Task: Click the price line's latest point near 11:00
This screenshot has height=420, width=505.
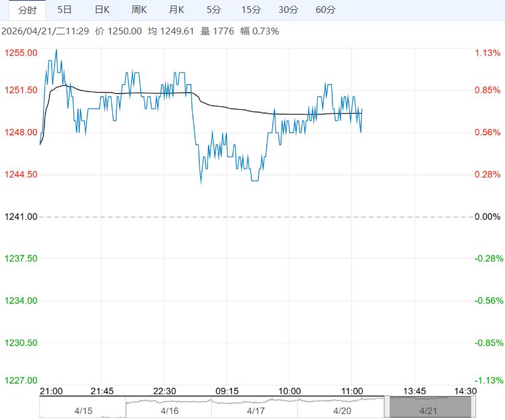Action: pos(362,109)
